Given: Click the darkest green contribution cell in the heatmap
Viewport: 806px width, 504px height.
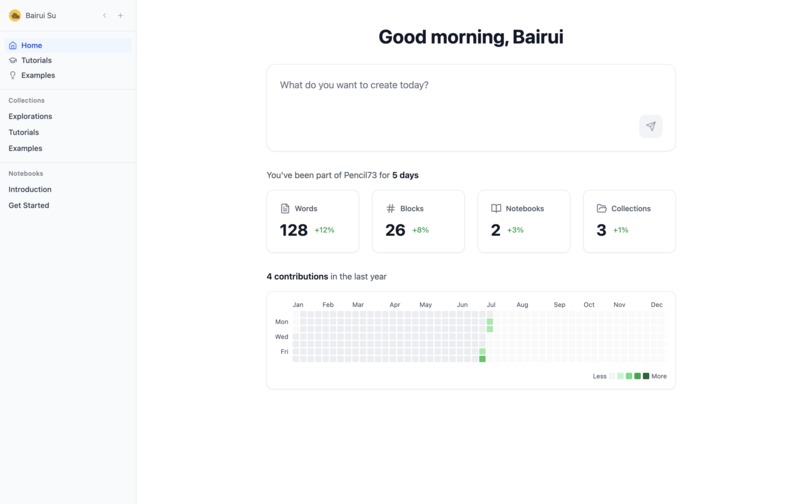Looking at the screenshot, I should coord(482,359).
